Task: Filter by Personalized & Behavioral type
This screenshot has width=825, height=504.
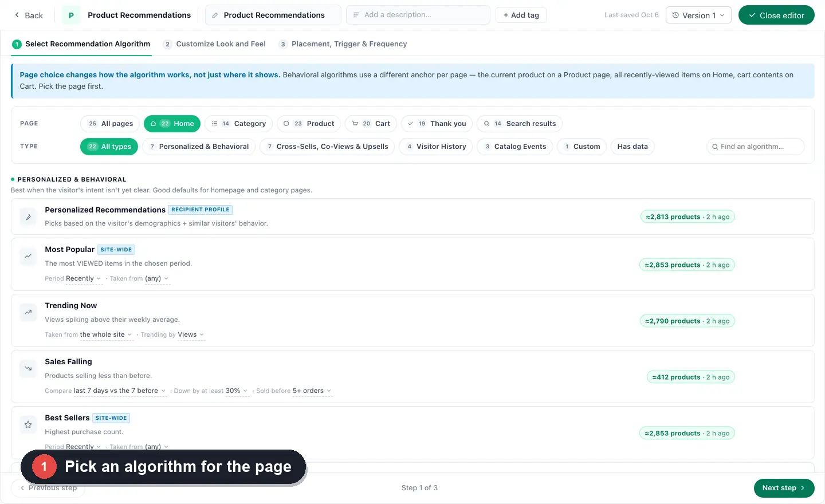Action: coord(199,147)
